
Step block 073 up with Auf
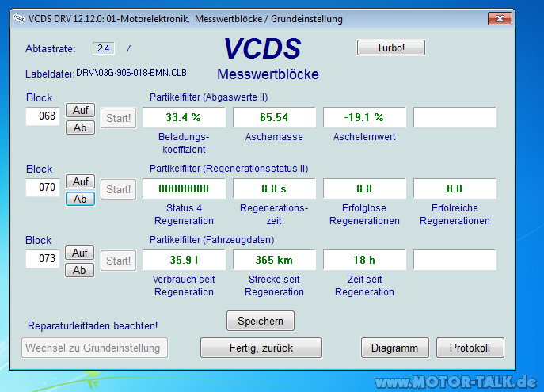point(79,253)
